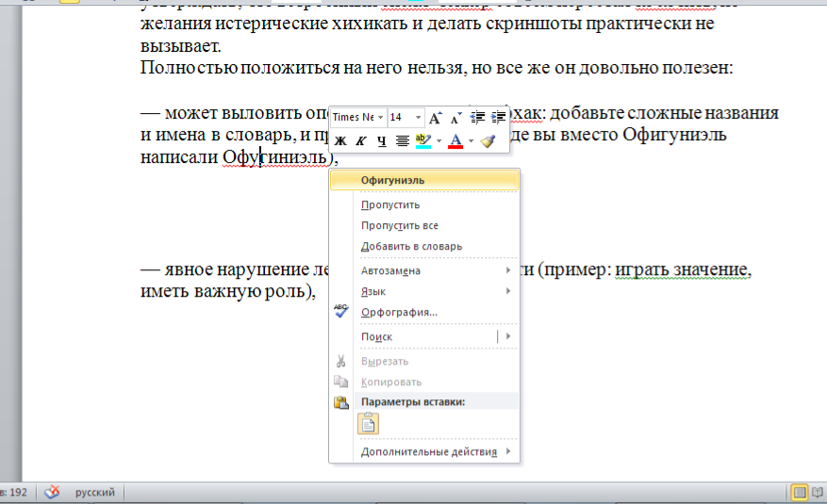The width and height of the screenshot is (827, 504).
Task: Click the русский language indicator in the status bar
Action: (95, 493)
